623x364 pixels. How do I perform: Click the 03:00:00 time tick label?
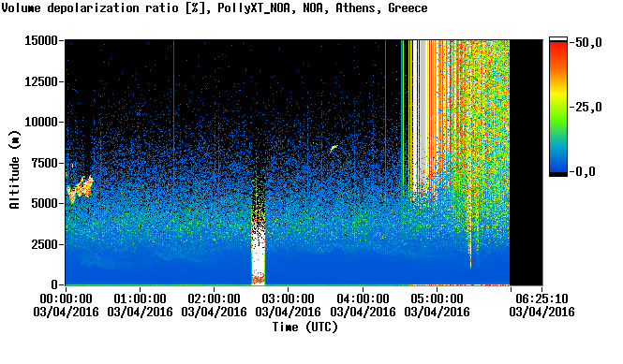(288, 298)
